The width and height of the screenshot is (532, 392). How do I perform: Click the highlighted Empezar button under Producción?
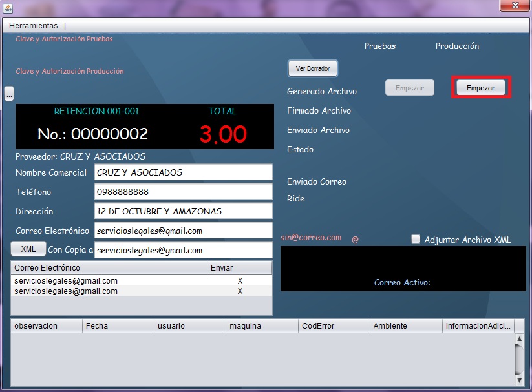tap(481, 88)
